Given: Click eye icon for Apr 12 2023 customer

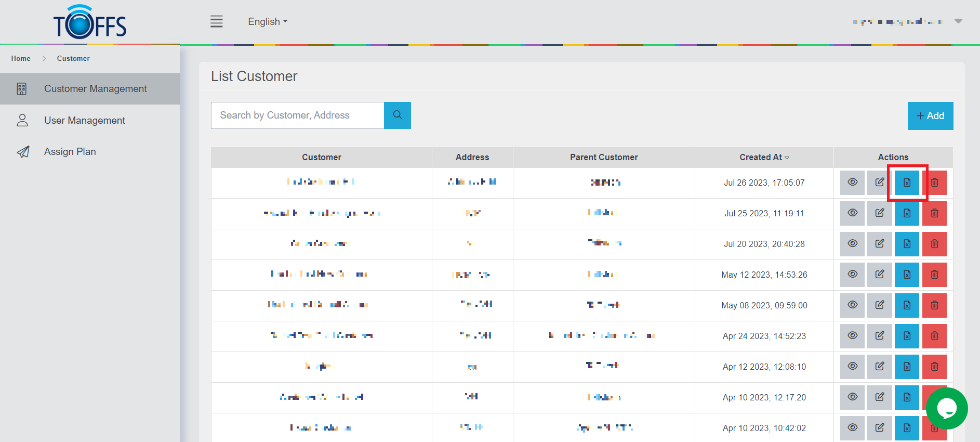Looking at the screenshot, I should click(x=852, y=367).
